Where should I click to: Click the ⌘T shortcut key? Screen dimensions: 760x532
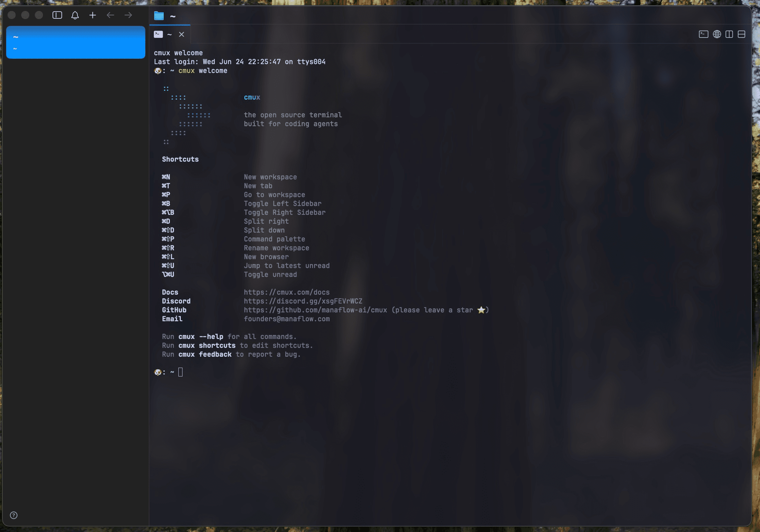(x=166, y=186)
